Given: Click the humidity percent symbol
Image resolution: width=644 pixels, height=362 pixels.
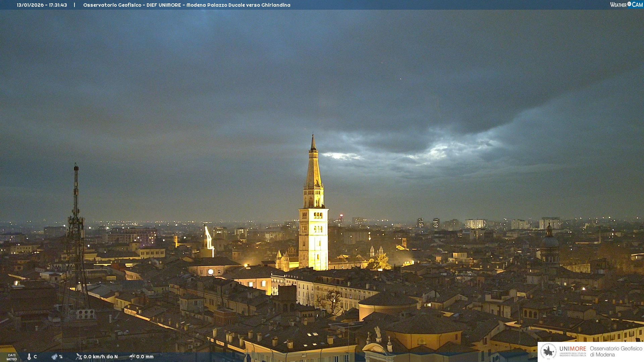Looking at the screenshot, I should (61, 357).
